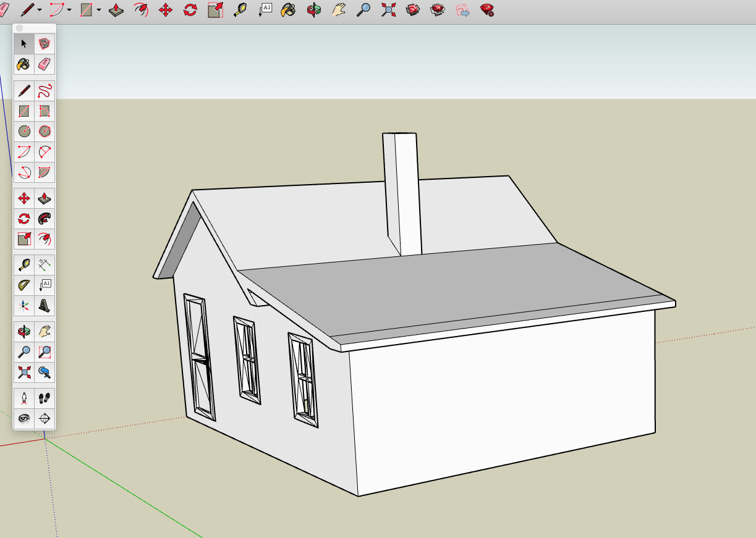Select the Move tool in the top toolbar

click(166, 9)
